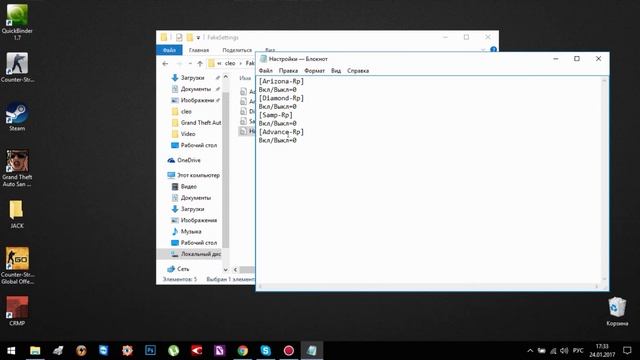Open Skype from the taskbar
The height and width of the screenshot is (360, 640).
point(266,350)
